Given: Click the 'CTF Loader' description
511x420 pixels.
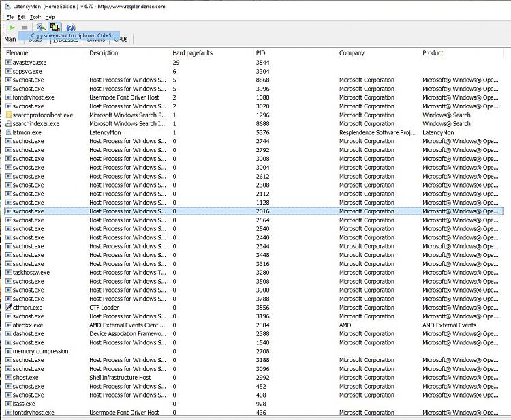Looking at the screenshot, I should [104, 307].
